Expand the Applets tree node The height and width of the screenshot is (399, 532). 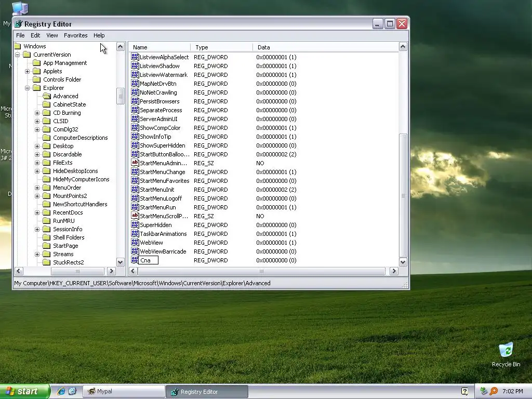27,71
